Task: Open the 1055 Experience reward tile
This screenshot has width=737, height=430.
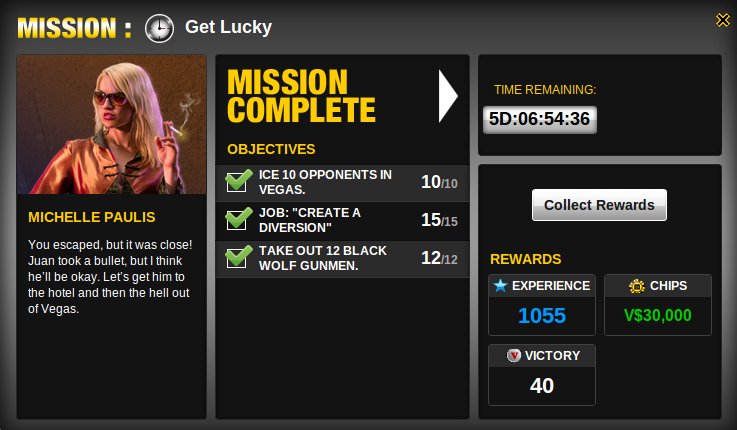Action: tap(542, 305)
